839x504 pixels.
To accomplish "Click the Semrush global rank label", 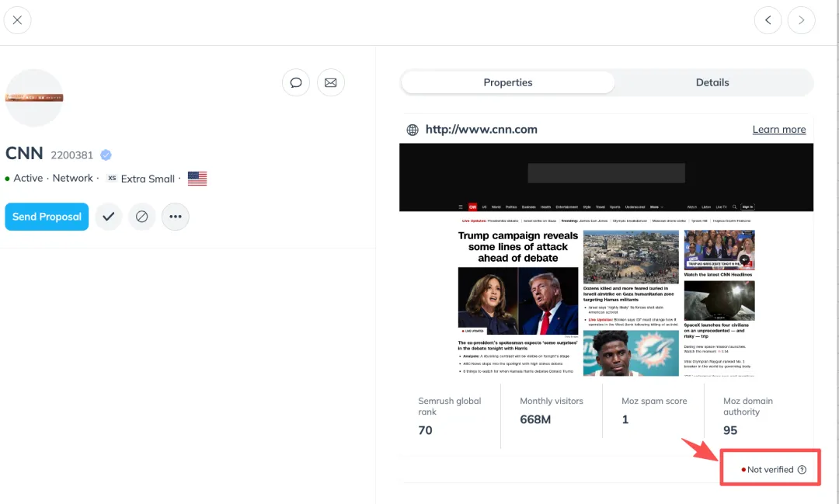I will (450, 406).
